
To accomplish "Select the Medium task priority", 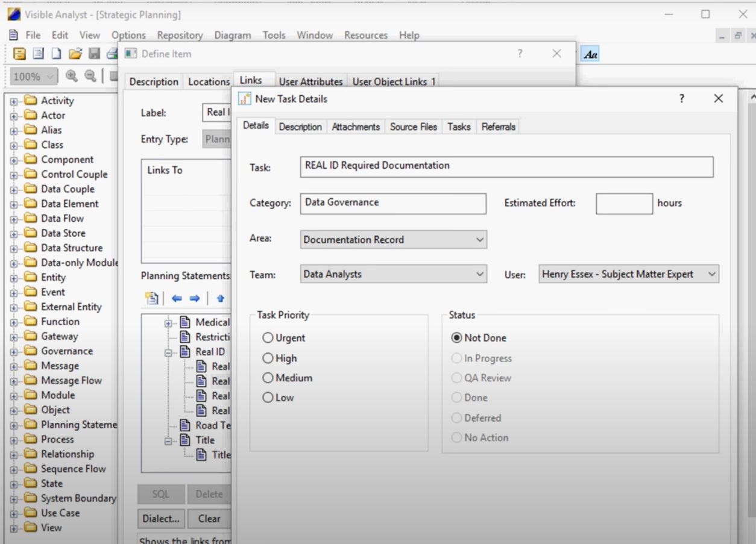I will (x=268, y=378).
